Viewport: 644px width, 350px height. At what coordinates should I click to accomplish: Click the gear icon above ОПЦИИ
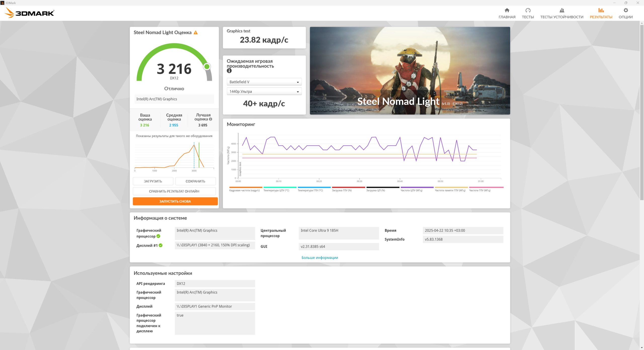pos(626,10)
